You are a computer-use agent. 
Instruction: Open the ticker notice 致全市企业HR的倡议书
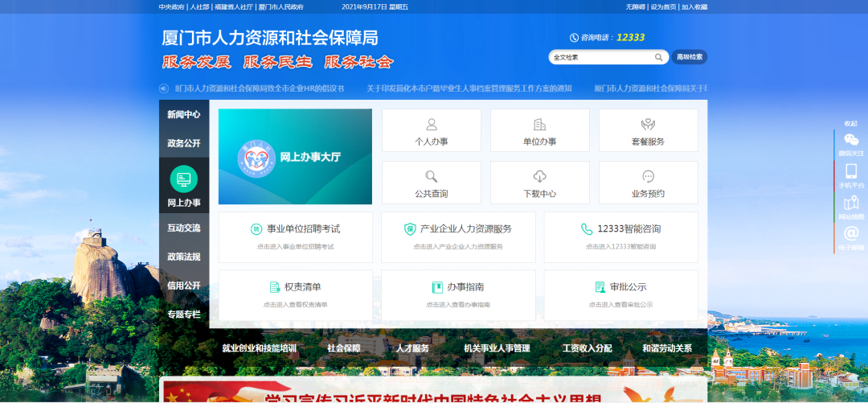pos(260,88)
